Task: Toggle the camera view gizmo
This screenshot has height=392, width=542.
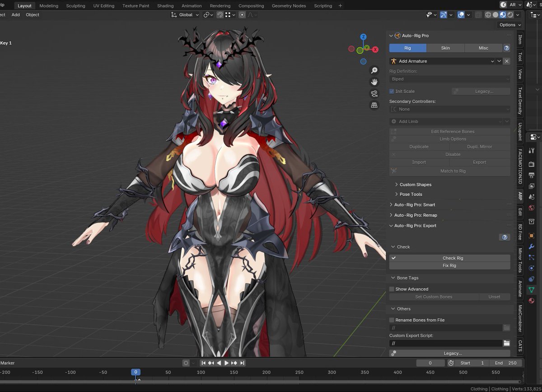Action: pos(374,93)
